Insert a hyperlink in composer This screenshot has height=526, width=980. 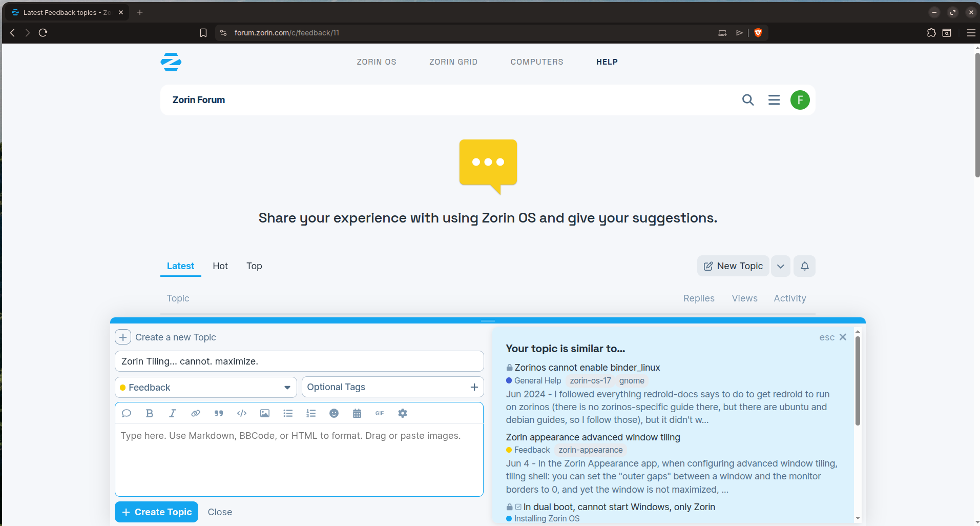click(196, 413)
